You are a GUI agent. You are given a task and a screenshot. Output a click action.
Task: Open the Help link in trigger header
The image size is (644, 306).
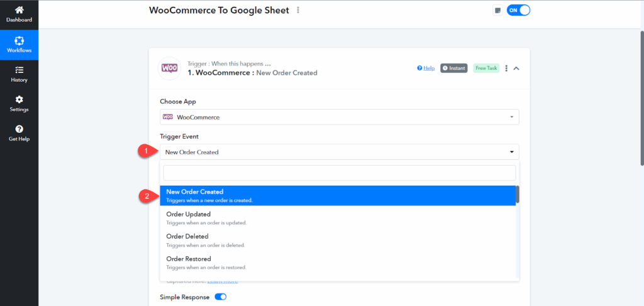(x=426, y=68)
